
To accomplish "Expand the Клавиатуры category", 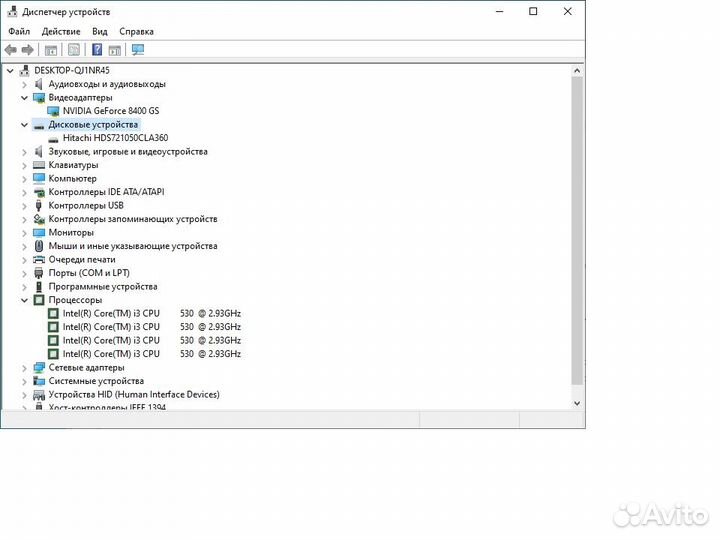I will tap(25, 165).
